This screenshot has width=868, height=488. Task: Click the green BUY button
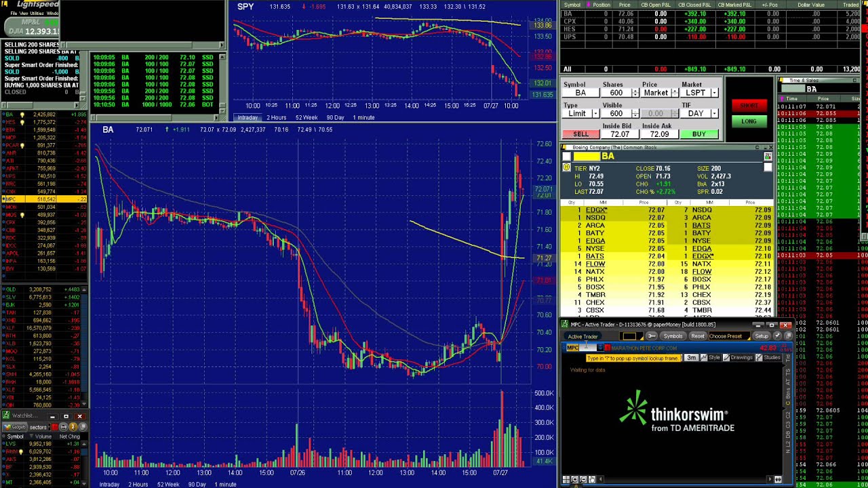point(699,134)
